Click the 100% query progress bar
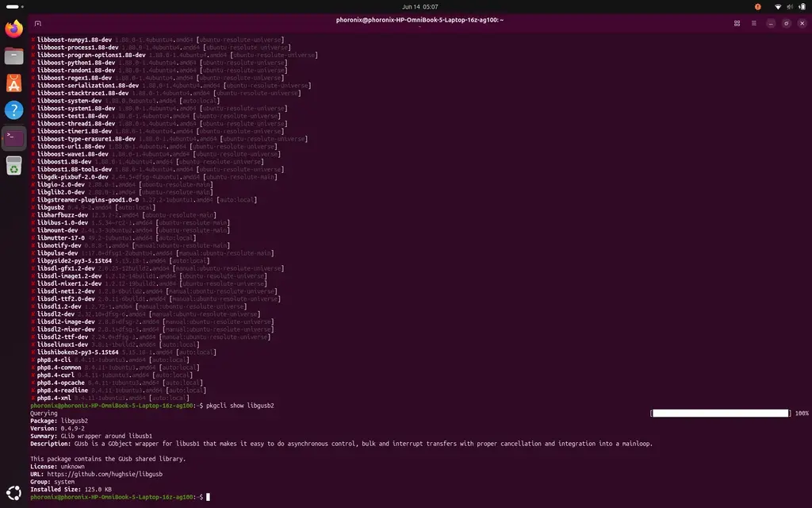The width and height of the screenshot is (812, 508). 720,413
